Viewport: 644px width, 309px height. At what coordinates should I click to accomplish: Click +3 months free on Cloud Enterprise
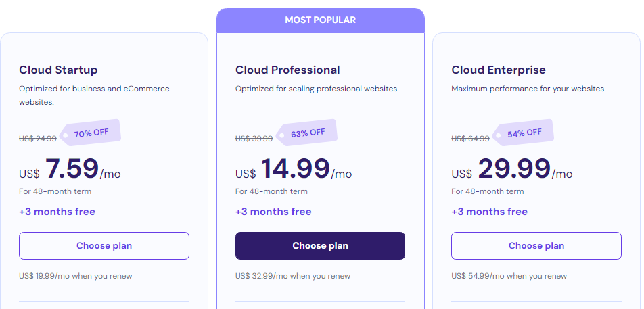pyautogui.click(x=489, y=212)
